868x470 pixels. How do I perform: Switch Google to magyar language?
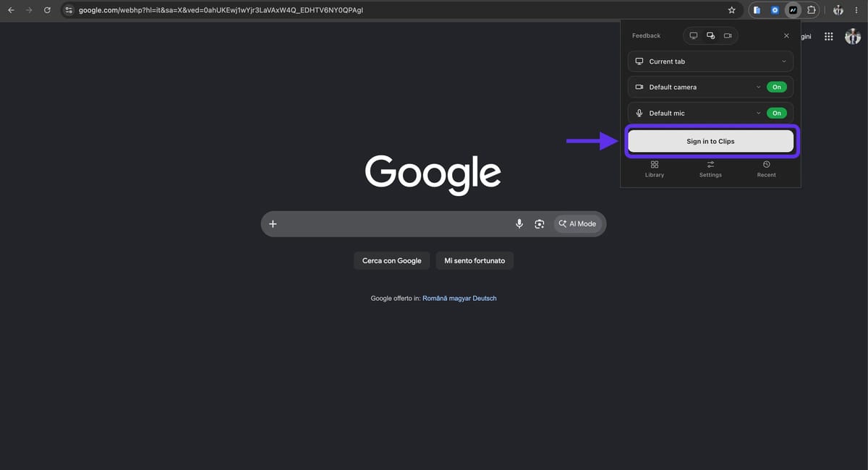pos(460,298)
